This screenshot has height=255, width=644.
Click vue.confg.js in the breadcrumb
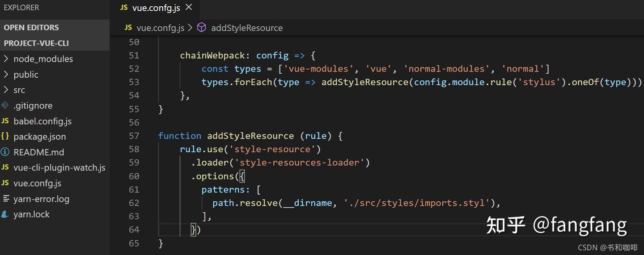(160, 28)
